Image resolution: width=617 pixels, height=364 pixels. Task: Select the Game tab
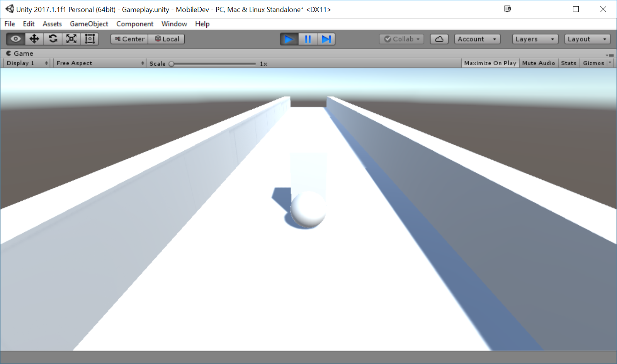pos(20,53)
